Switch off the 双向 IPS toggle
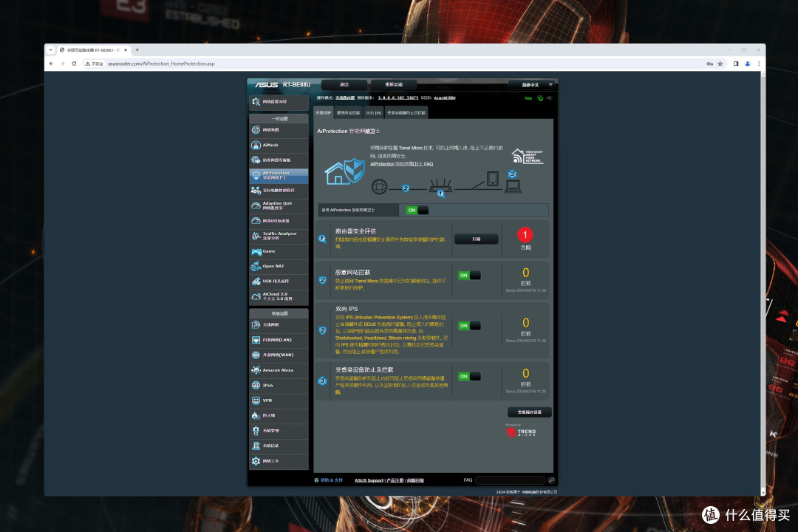 469,325
